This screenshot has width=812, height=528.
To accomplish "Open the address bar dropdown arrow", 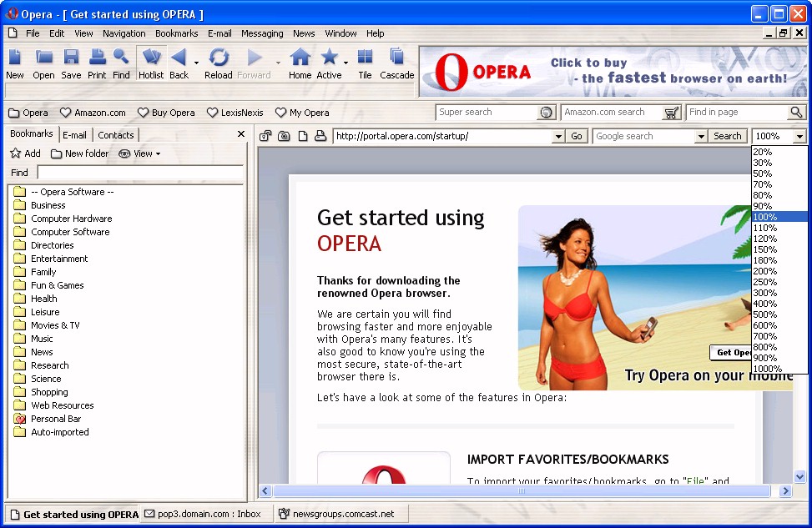I will 558,137.
